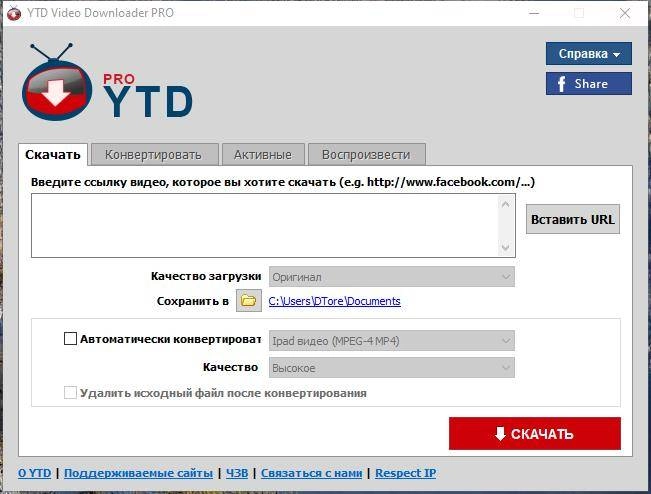Open the Справка dropdown menu
The width and height of the screenshot is (651, 494).
588,54
